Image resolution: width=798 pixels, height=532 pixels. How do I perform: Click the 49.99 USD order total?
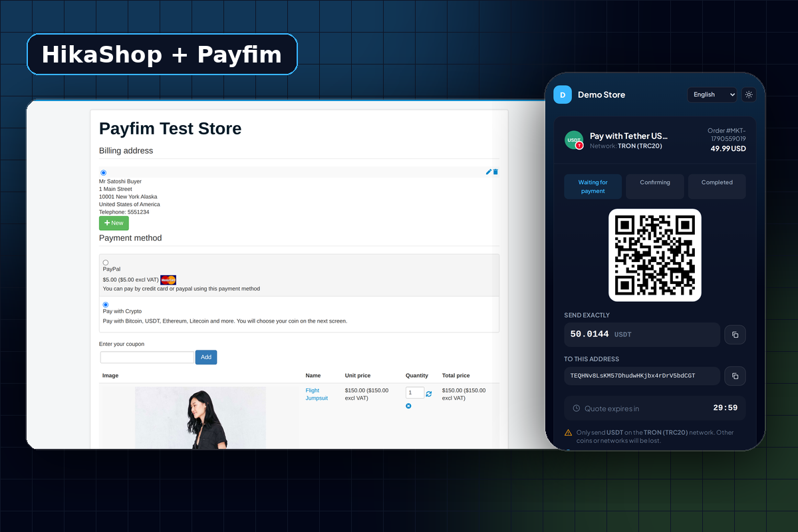point(728,148)
